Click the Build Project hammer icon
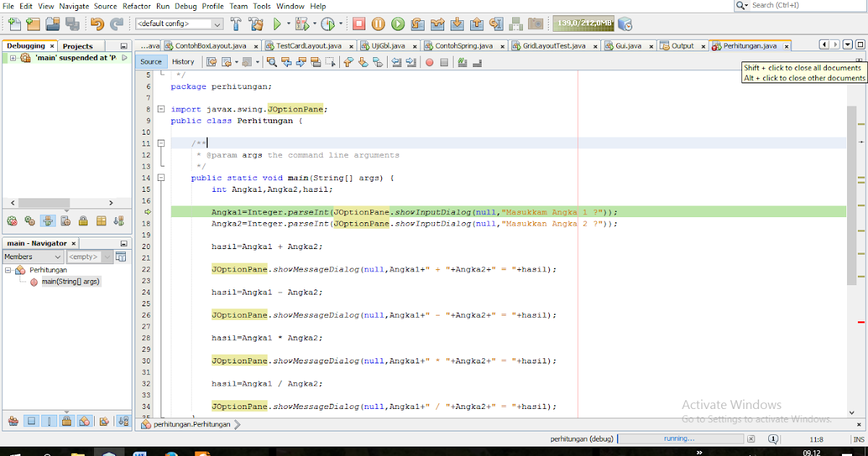 [x=236, y=24]
